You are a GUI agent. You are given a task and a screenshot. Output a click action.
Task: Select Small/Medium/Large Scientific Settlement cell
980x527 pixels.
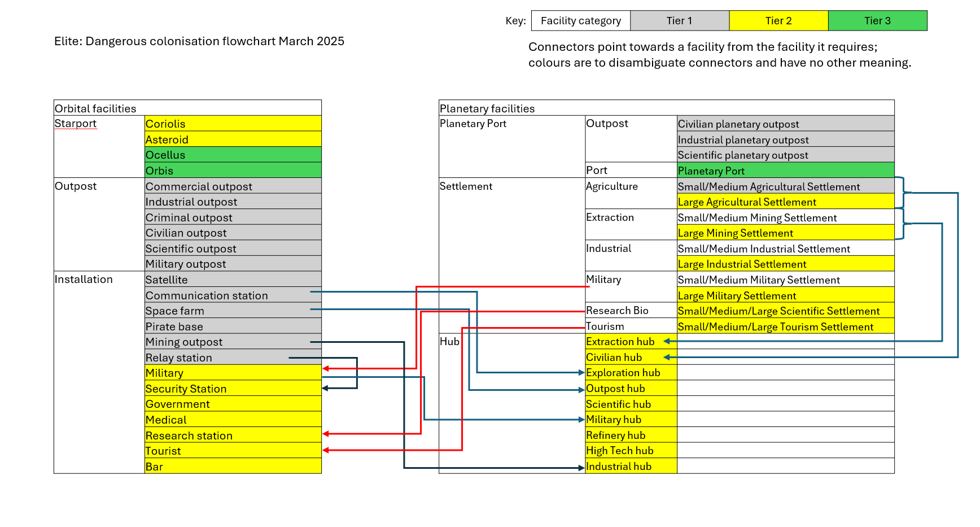(x=786, y=310)
